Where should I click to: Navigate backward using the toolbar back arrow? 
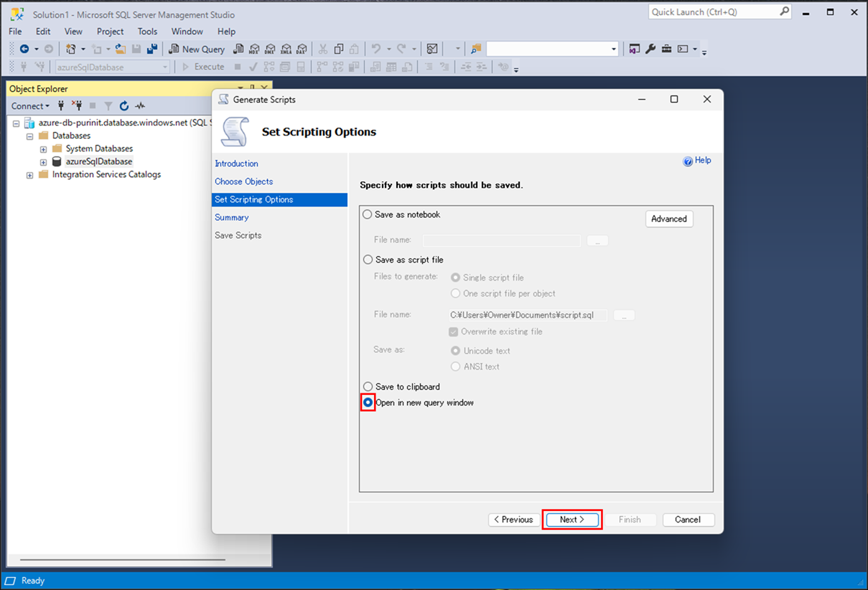point(24,49)
